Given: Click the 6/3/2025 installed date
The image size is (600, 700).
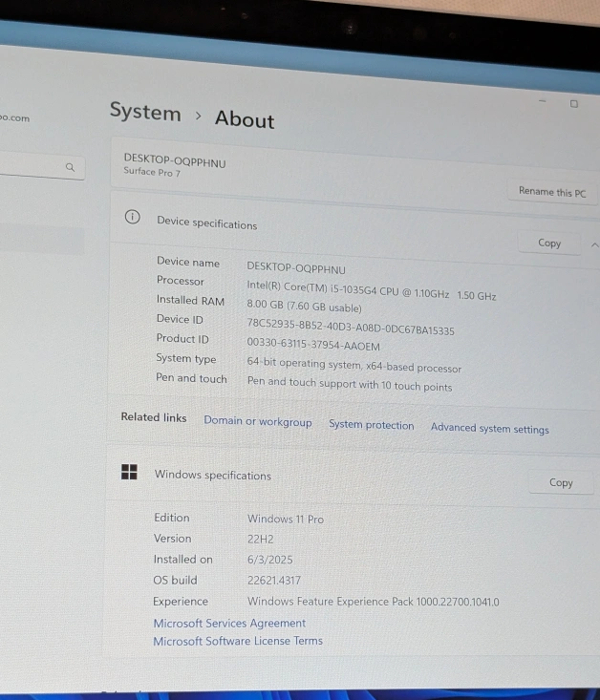Looking at the screenshot, I should (269, 560).
